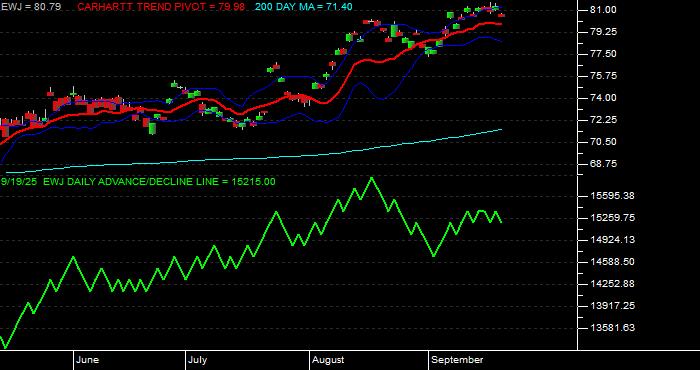This screenshot has width=700, height=370.
Task: Click the August month label
Action: click(x=328, y=360)
